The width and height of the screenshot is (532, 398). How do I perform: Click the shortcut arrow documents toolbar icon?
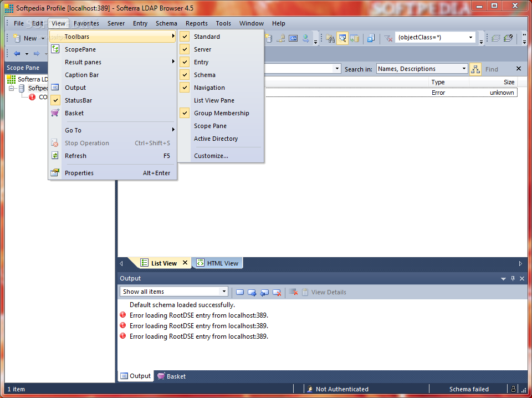point(371,38)
